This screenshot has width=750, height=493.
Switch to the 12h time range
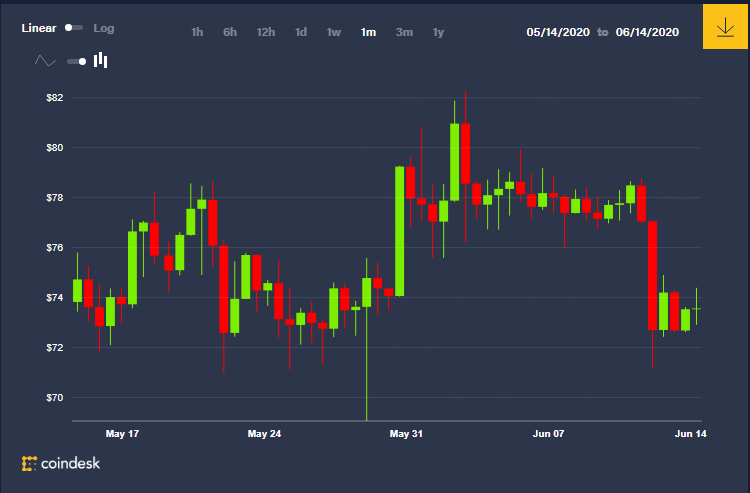pyautogui.click(x=265, y=32)
